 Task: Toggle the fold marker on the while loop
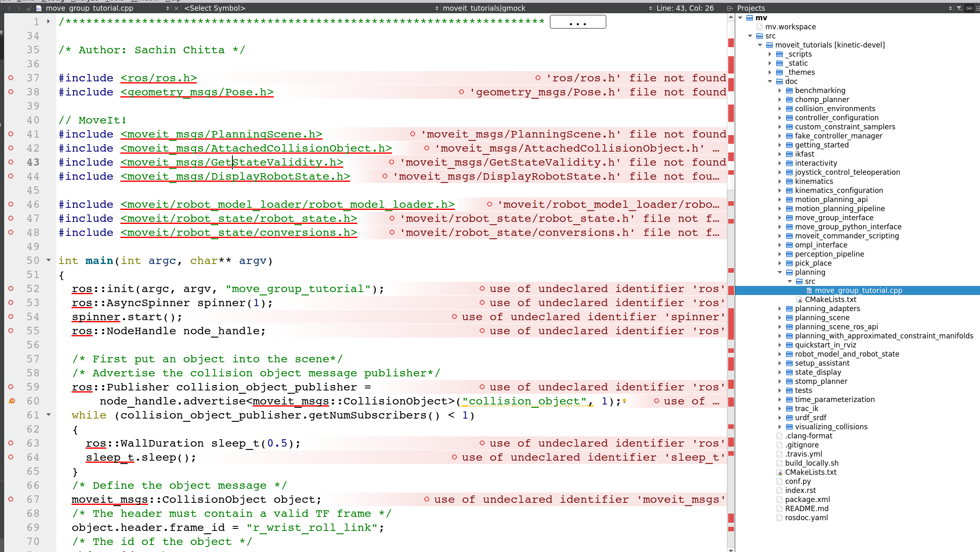(x=48, y=415)
